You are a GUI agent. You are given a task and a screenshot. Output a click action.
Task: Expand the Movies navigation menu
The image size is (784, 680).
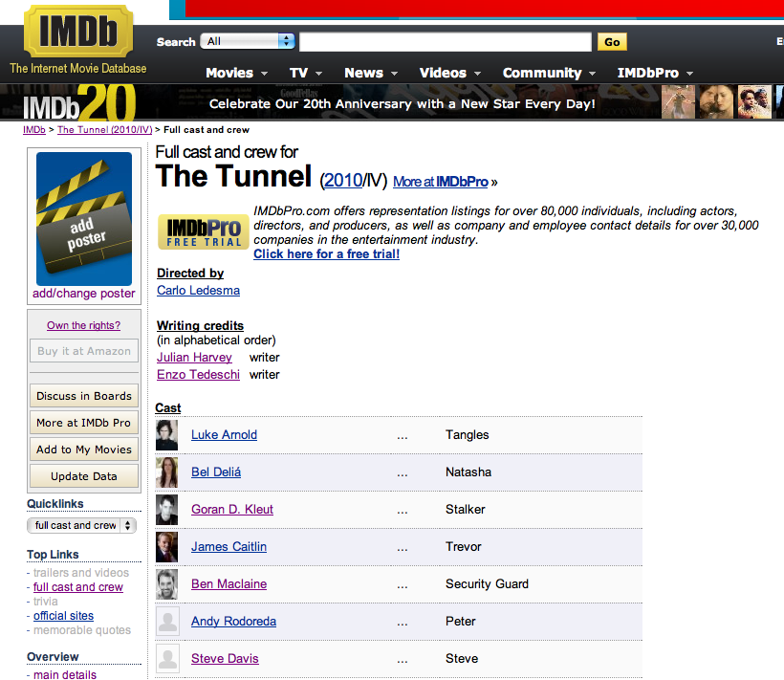(236, 73)
